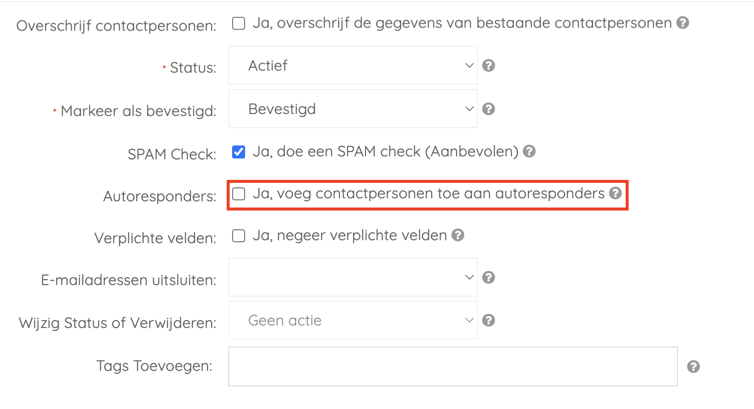The height and width of the screenshot is (409, 754).
Task: Open the E-mailadressen uitsluiten dropdown
Action: 353,277
